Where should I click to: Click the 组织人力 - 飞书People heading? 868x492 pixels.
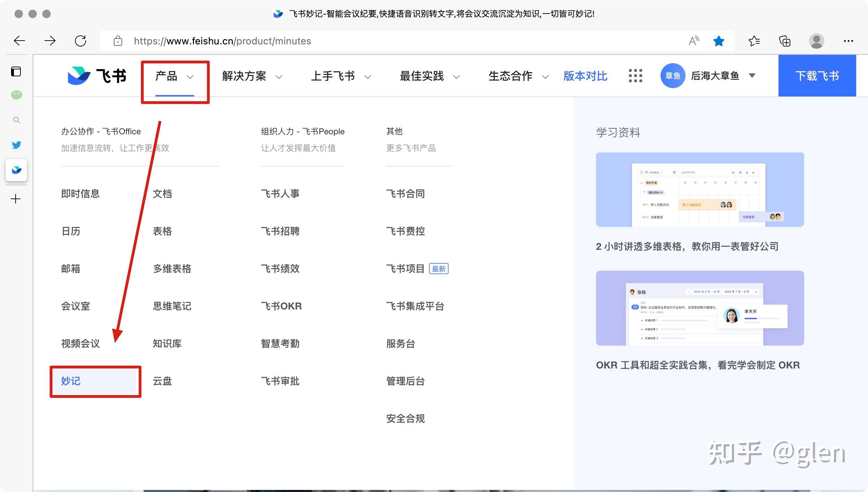tap(303, 132)
